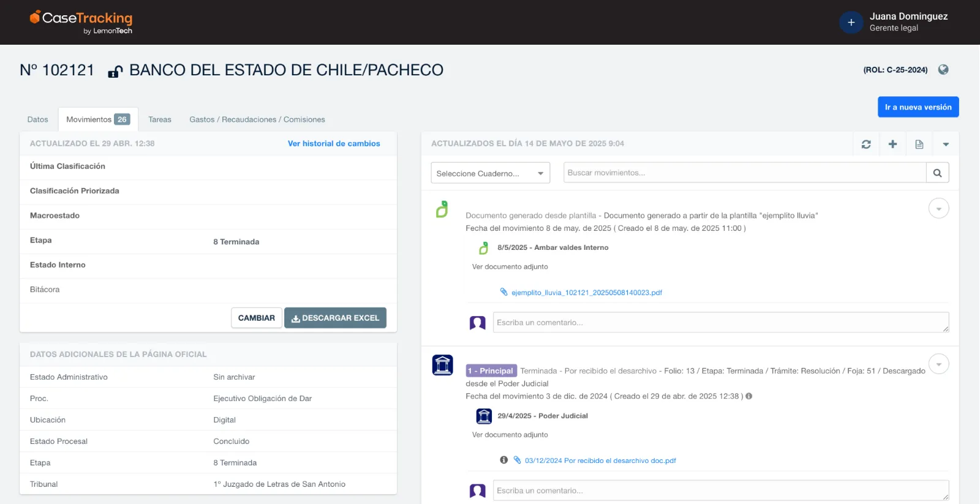This screenshot has width=980, height=504.
Task: Click the Última Clasificación label
Action: coord(67,167)
